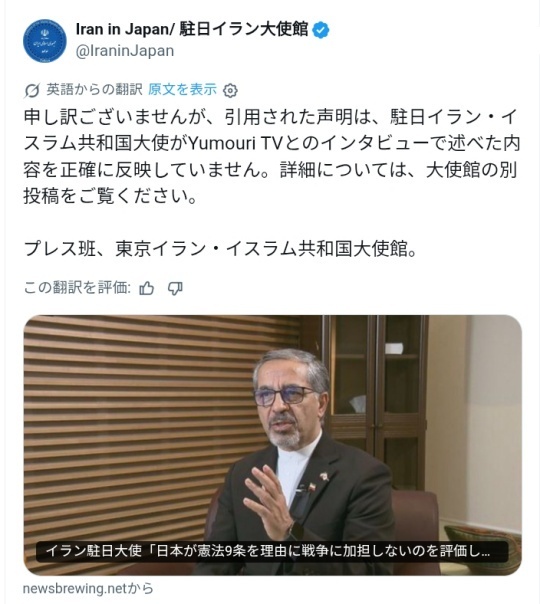Screen dimensions: 540x604
Task: Open the newsbrewing.net source link
Action: 88,589
